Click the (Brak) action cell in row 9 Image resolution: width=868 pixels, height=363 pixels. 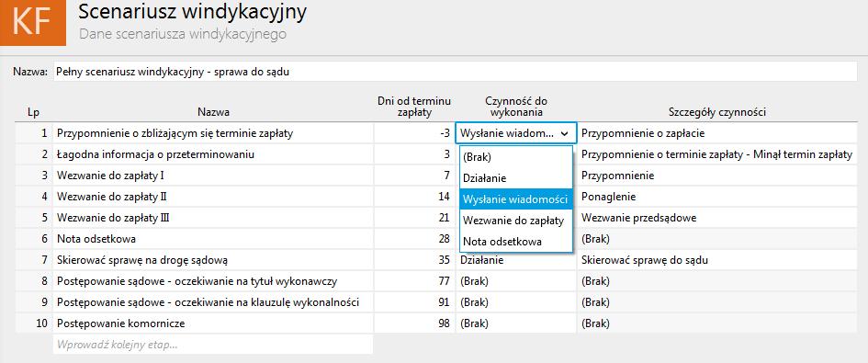(516, 302)
